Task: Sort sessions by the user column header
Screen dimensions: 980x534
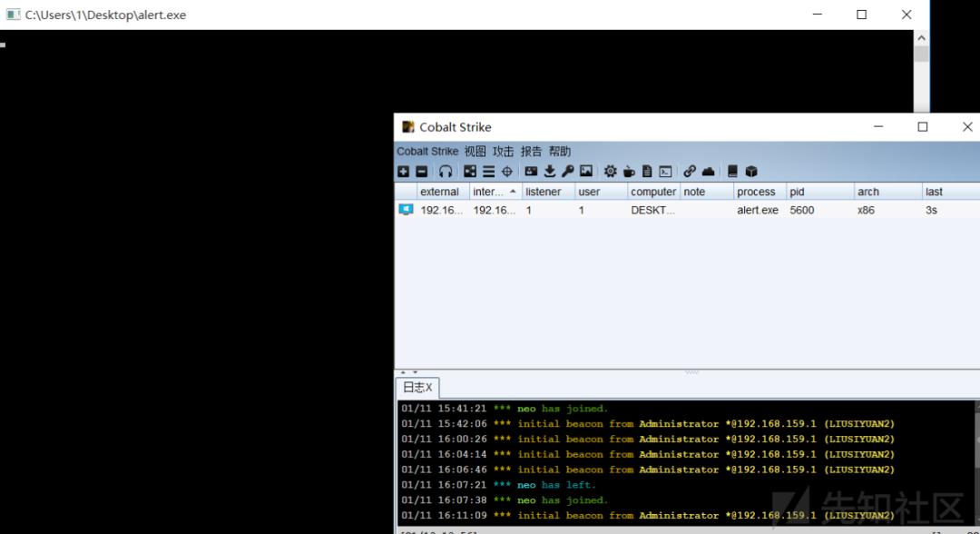Action: coord(602,192)
